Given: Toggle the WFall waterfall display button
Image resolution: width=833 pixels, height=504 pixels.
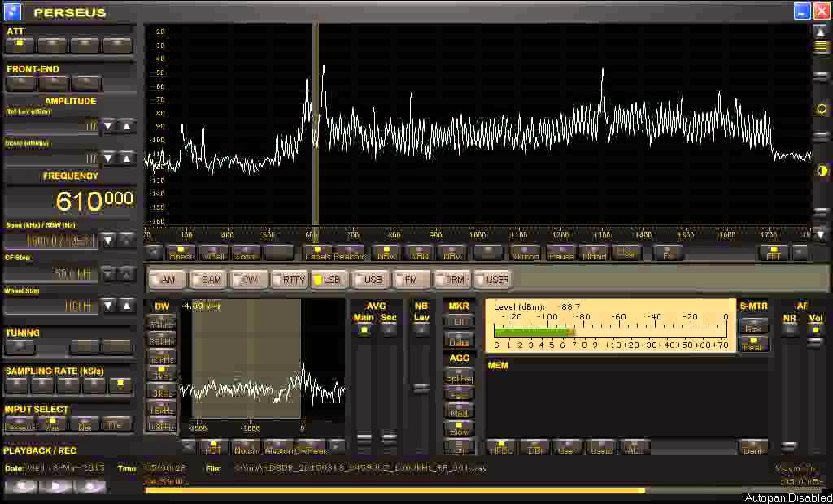Looking at the screenshot, I should 213,253.
